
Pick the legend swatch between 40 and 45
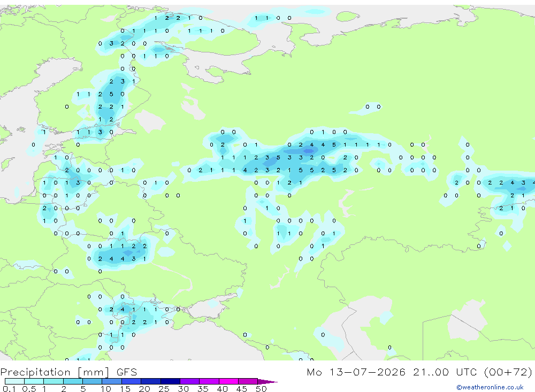click(228, 381)
